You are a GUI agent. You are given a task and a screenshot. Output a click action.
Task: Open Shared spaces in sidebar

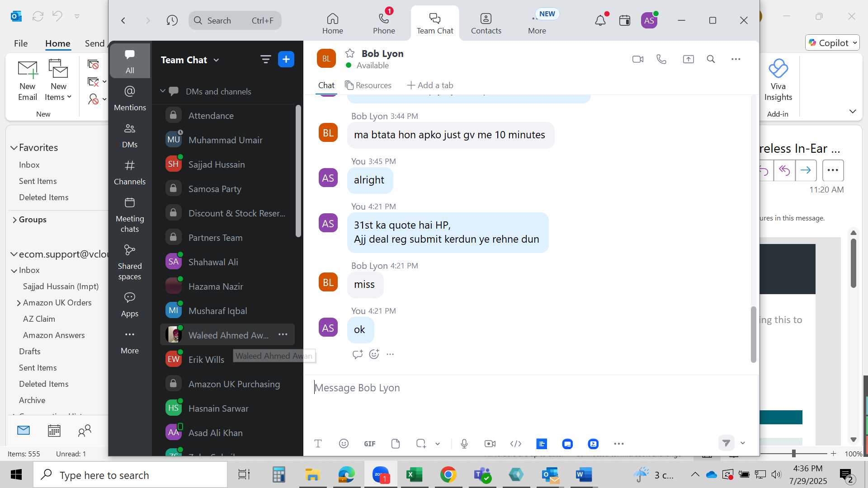pyautogui.click(x=130, y=262)
